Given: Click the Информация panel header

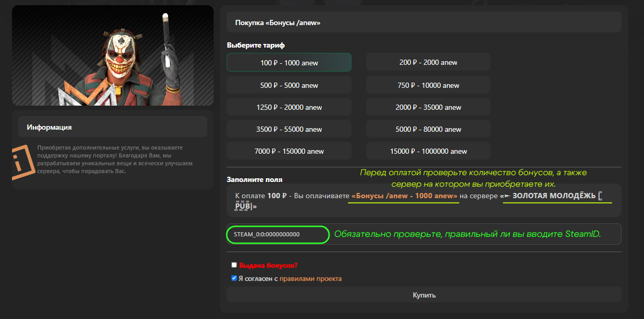Looking at the screenshot, I should pyautogui.click(x=113, y=127).
